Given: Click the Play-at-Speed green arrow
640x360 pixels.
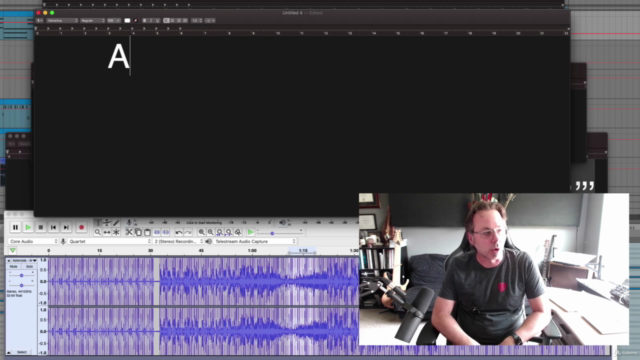Looking at the screenshot, I should pyautogui.click(x=251, y=232).
